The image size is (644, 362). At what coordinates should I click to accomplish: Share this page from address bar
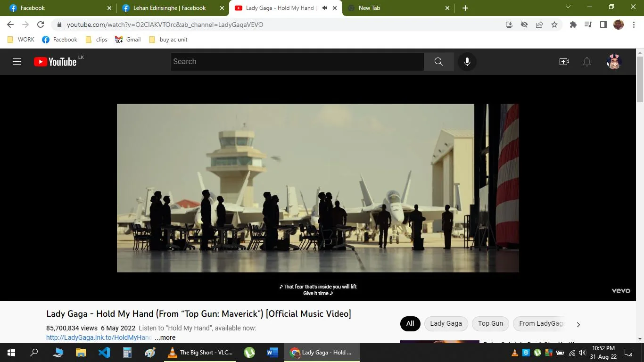pos(539,25)
